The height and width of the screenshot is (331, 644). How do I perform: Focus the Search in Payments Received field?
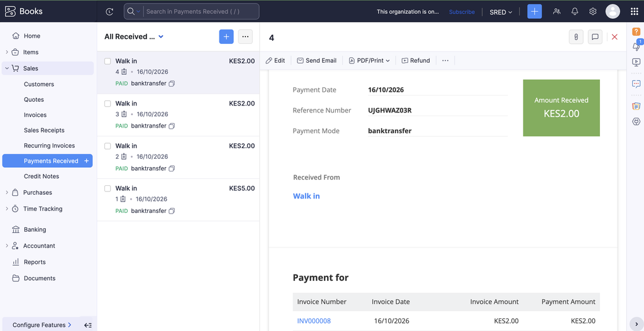pyautogui.click(x=201, y=11)
